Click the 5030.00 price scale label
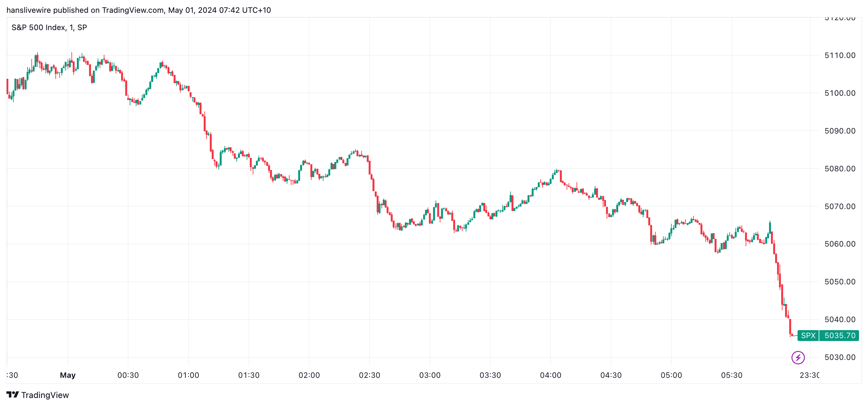The width and height of the screenshot is (868, 406). [x=840, y=357]
